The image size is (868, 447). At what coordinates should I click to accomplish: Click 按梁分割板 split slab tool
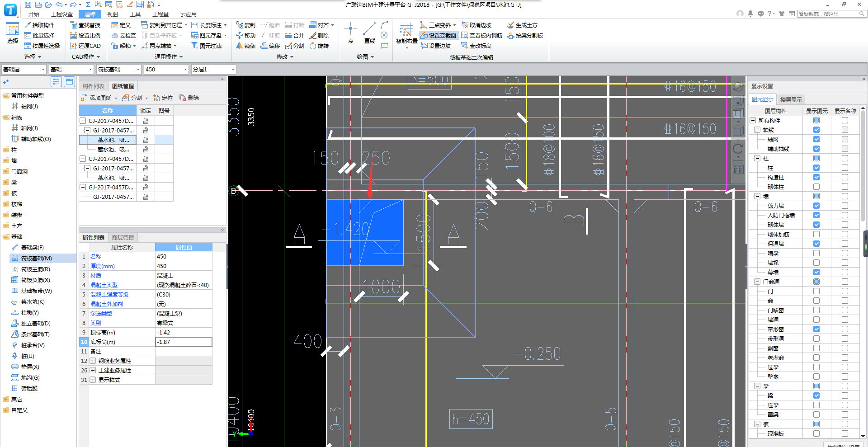(525, 35)
